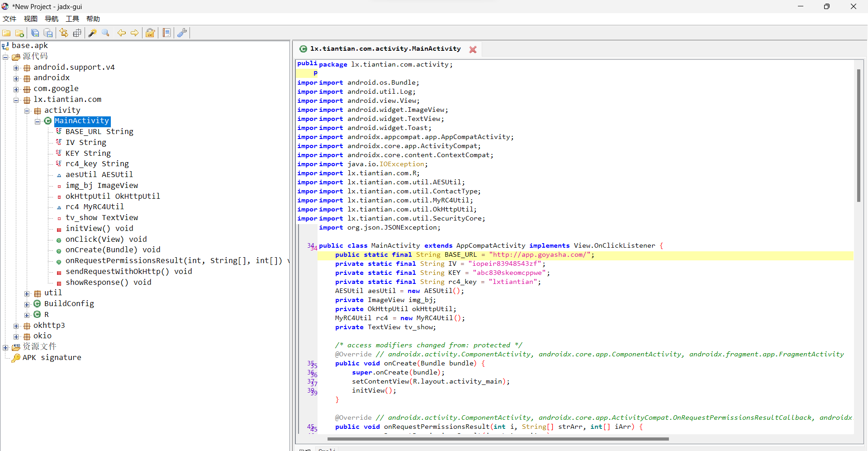Click the okhttp3 package icon

point(27,326)
